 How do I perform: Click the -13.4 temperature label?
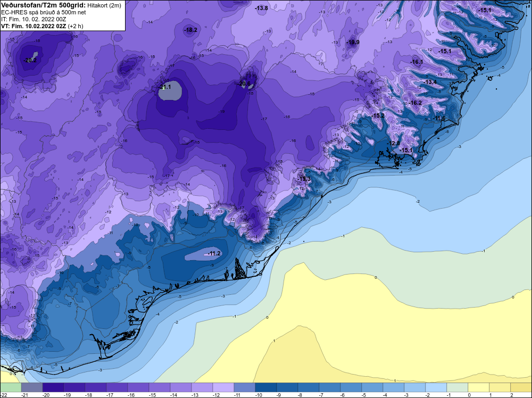(x=430, y=82)
